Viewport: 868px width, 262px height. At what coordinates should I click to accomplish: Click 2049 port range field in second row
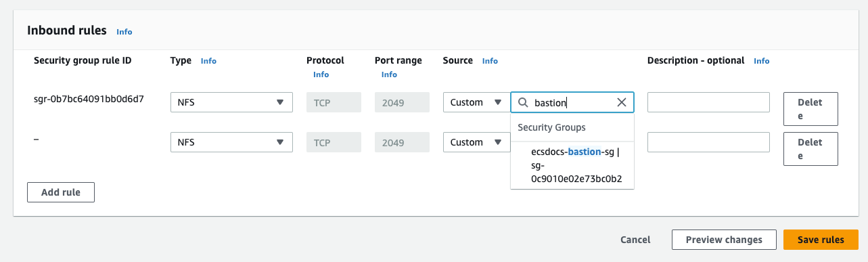[402, 142]
